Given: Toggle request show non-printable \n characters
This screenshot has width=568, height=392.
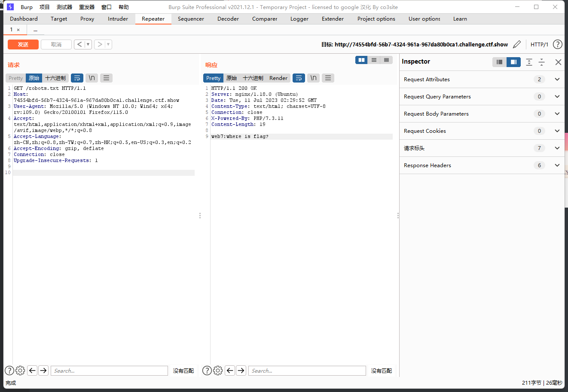Looking at the screenshot, I should [x=92, y=78].
